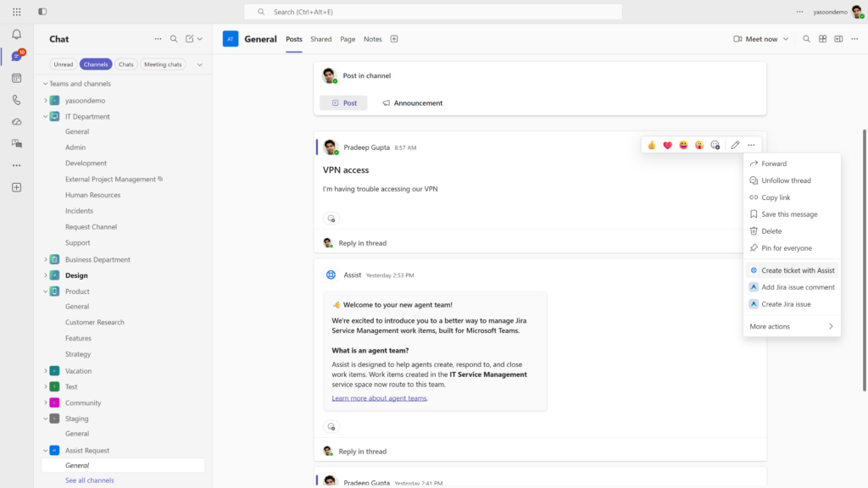The height and width of the screenshot is (488, 868).
Task: Click settings ellipsis next to yasoondemo profile
Action: (x=800, y=12)
